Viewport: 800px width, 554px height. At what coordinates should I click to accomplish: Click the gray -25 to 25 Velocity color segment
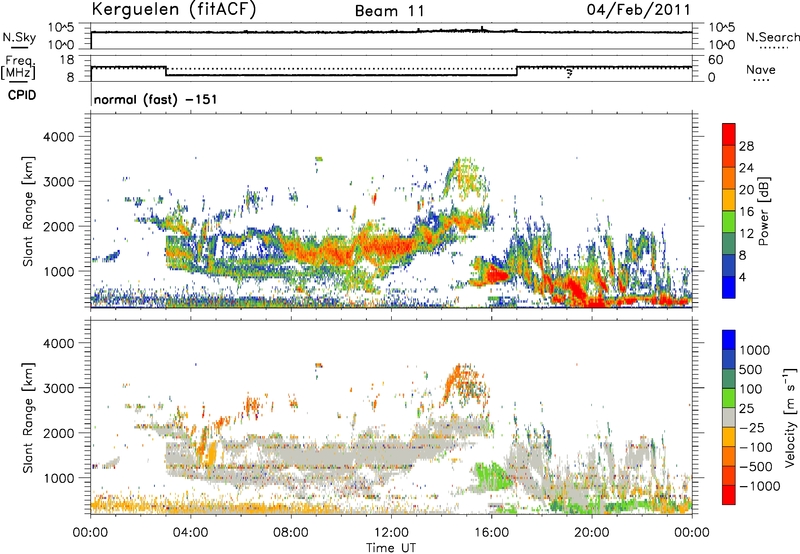729,417
